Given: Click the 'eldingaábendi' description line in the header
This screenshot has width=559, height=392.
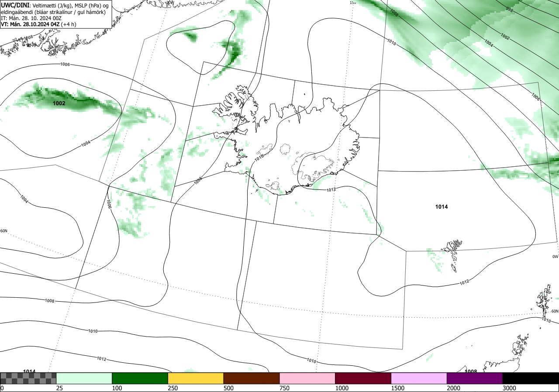Looking at the screenshot, I should pyautogui.click(x=53, y=12).
